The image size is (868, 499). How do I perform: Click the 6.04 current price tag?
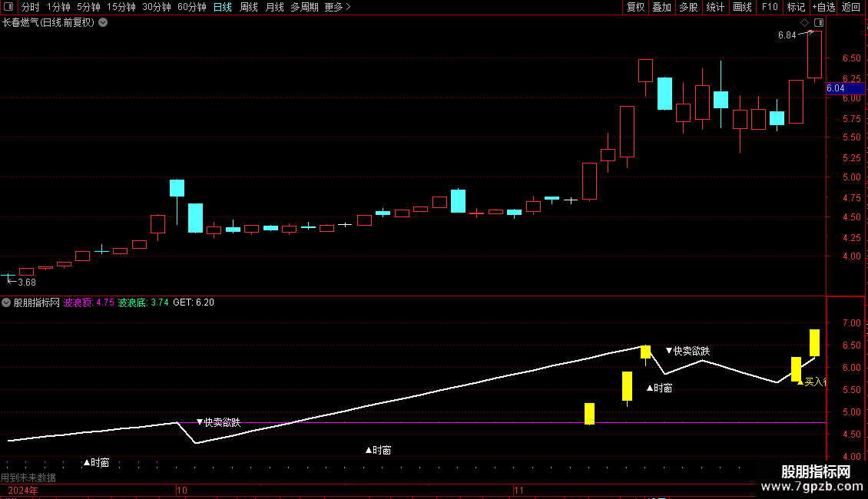pyautogui.click(x=845, y=88)
